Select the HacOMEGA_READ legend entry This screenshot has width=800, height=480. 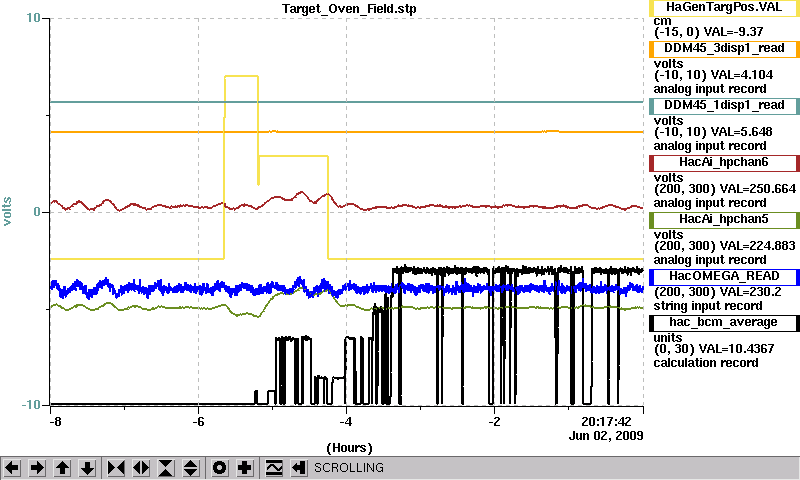[724, 276]
